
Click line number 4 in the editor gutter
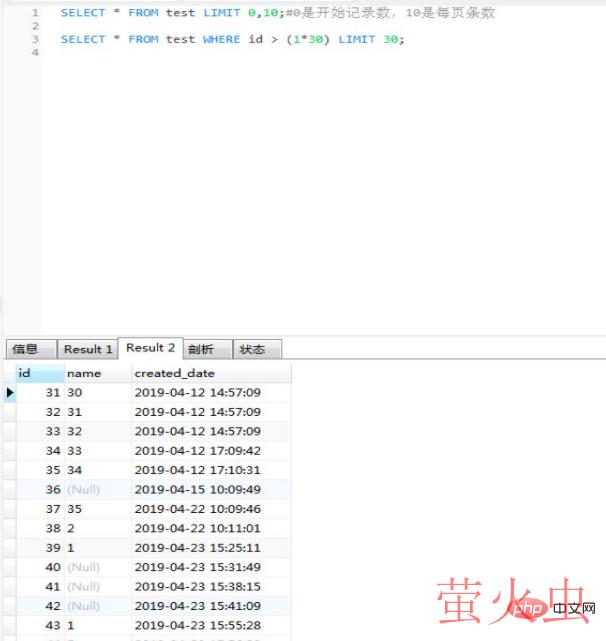pos(35,52)
